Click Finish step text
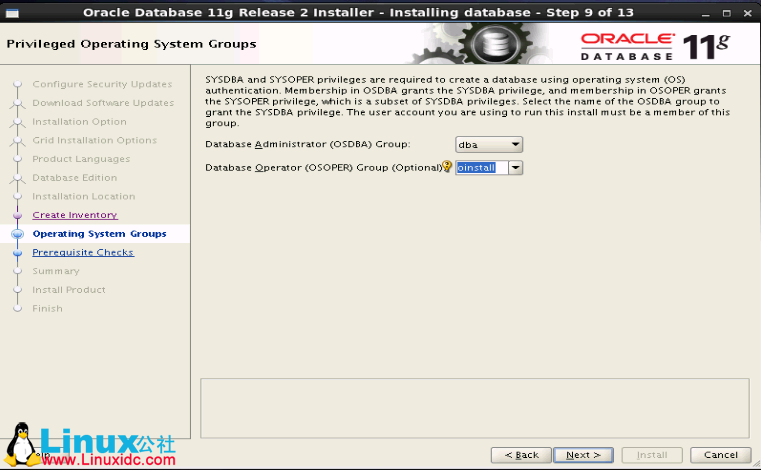This screenshot has height=470, width=761. [48, 308]
